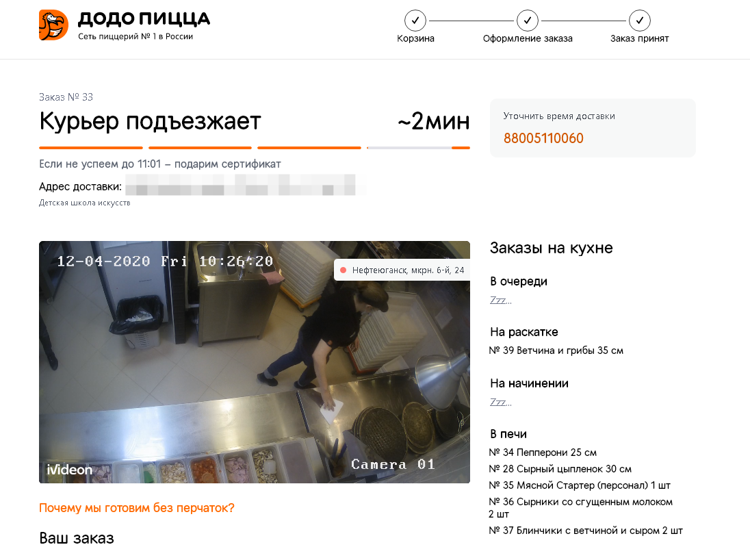Click the Dodo Pizza bird logo
The width and height of the screenshot is (750, 560).
pyautogui.click(x=53, y=25)
